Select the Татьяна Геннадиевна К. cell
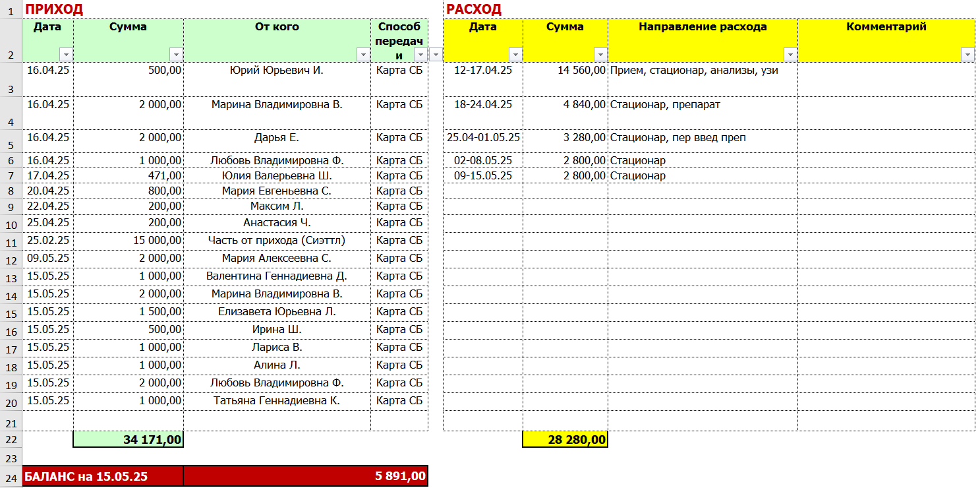 pyautogui.click(x=277, y=401)
